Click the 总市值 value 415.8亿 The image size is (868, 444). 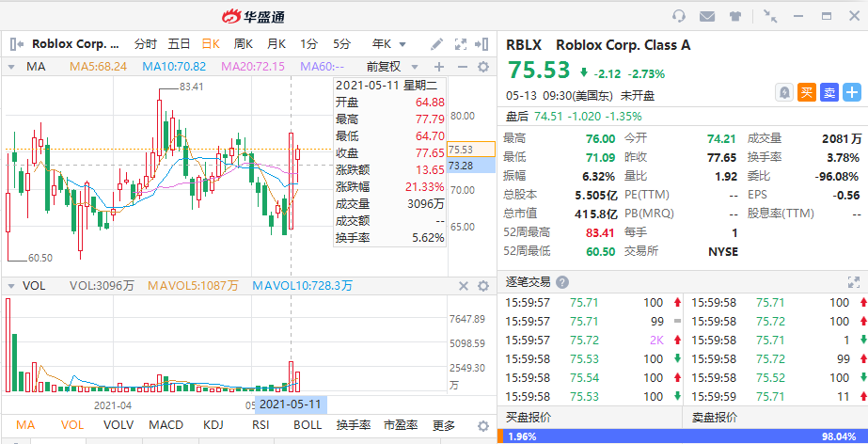pyautogui.click(x=595, y=214)
